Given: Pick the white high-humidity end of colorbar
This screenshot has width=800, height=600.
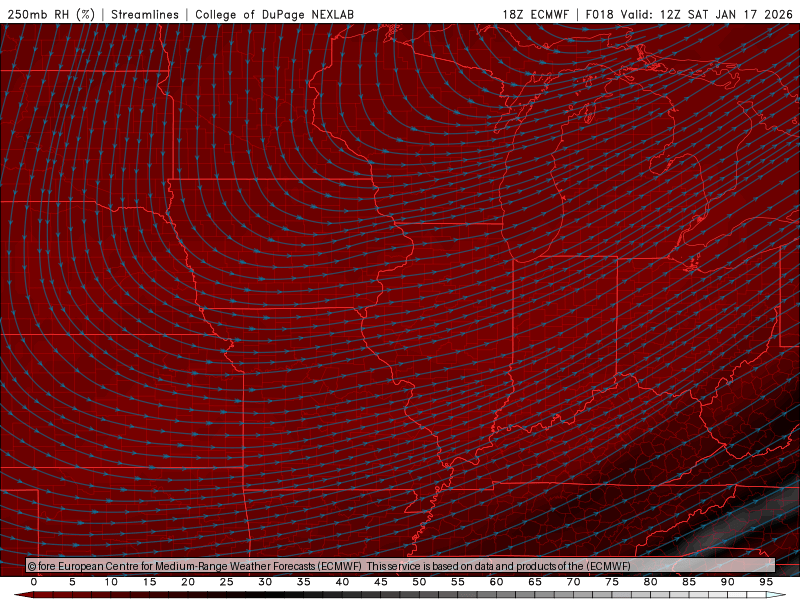Looking at the screenshot, I should pyautogui.click(x=776, y=595).
